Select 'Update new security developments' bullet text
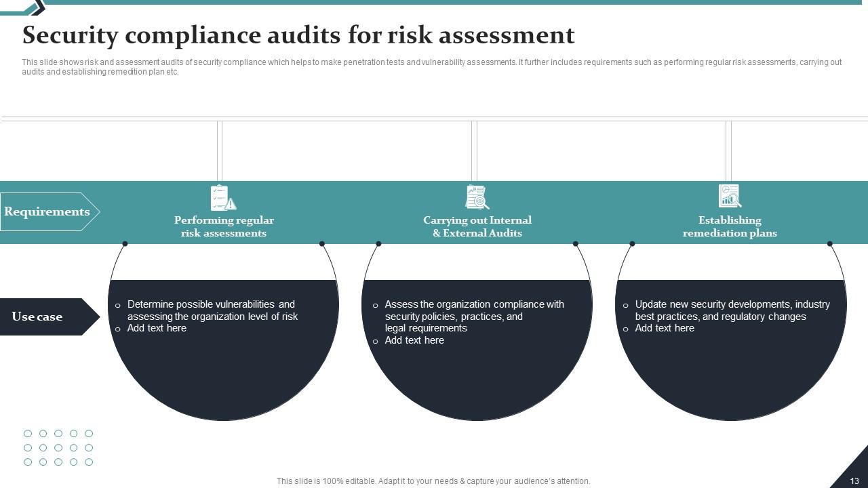Viewport: 868px width, 488px height. pyautogui.click(x=732, y=310)
